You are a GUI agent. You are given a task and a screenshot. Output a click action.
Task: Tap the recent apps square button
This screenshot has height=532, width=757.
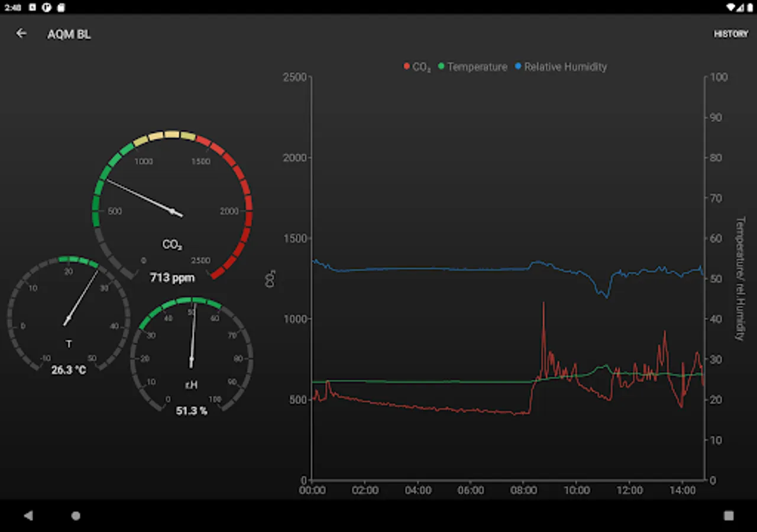(729, 515)
